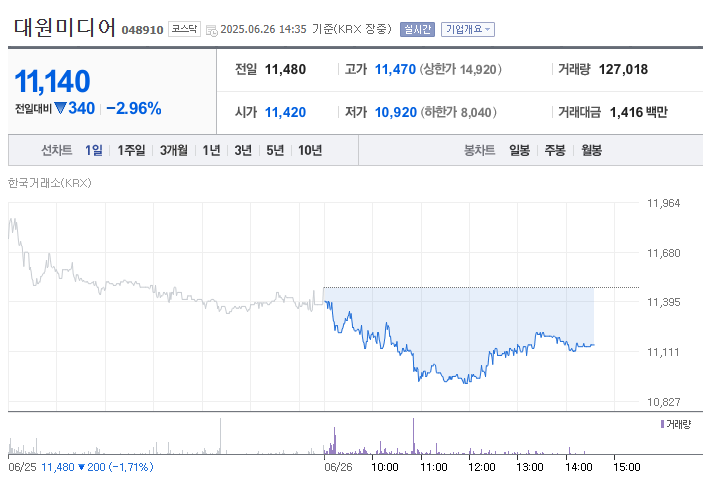Image resolution: width=703 pixels, height=480 pixels.
Task: Click the 2025.06.26 14:35 timestamp
Action: tap(264, 29)
